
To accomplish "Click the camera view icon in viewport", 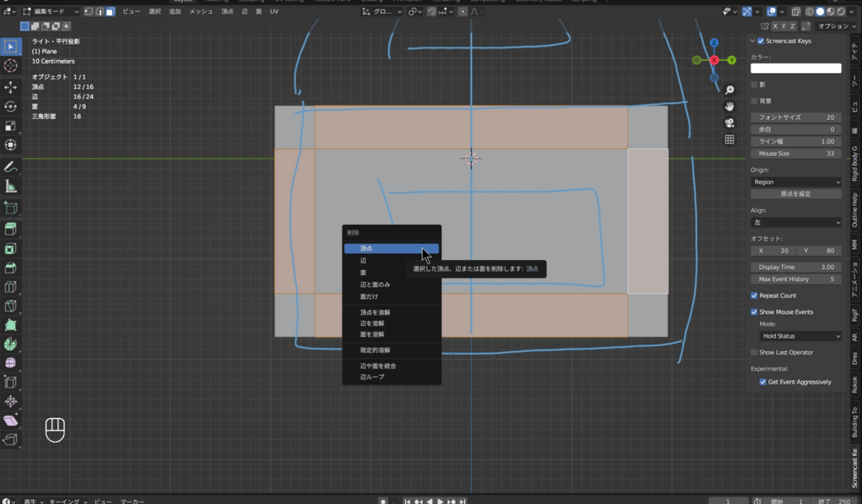I will coord(729,123).
